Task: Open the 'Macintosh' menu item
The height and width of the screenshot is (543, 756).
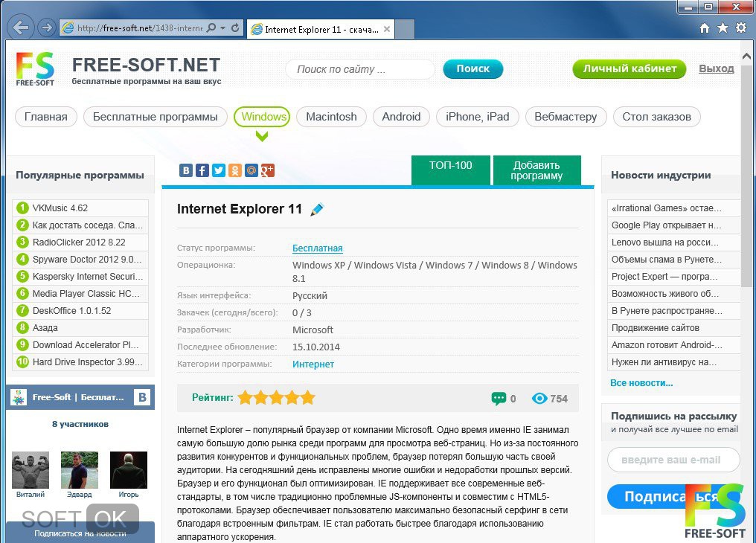Action: 331,117
